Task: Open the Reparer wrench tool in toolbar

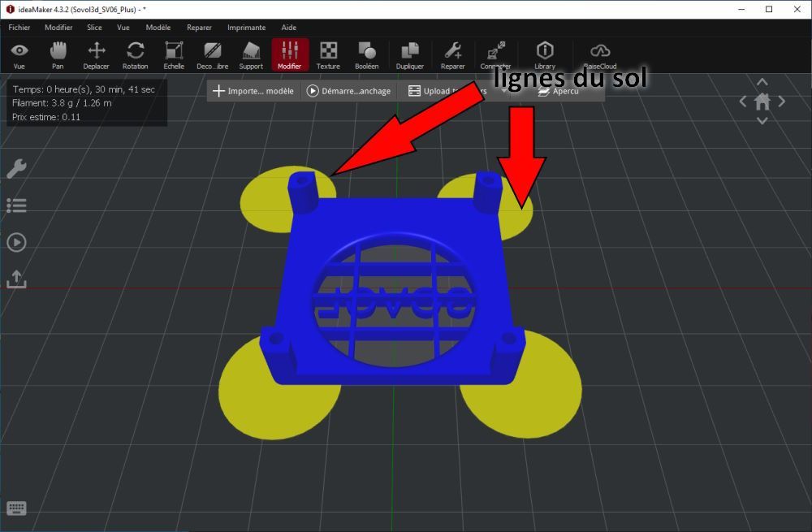Action: [x=453, y=55]
